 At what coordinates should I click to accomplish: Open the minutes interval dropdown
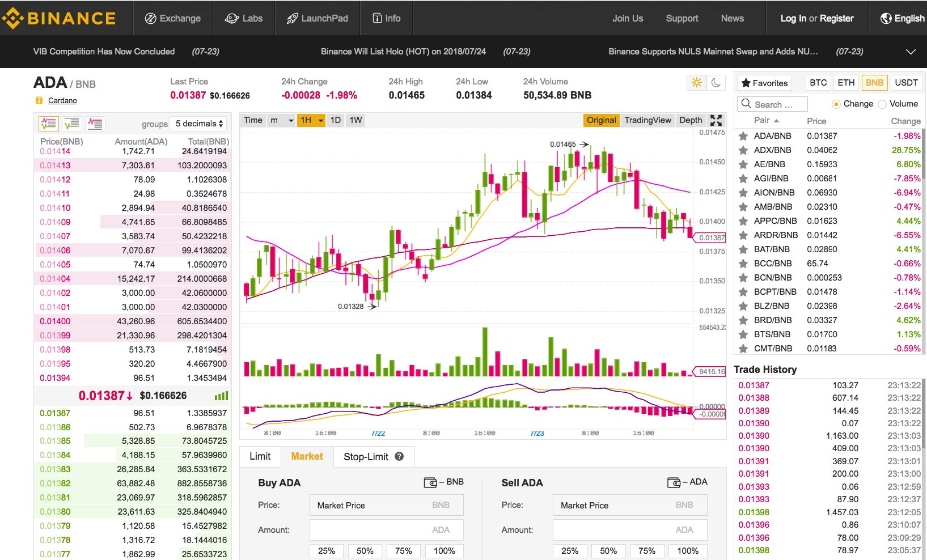pos(282,120)
